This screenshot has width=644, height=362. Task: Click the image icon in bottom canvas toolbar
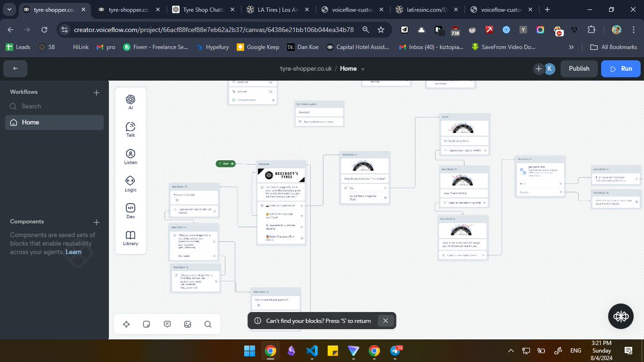(187, 324)
